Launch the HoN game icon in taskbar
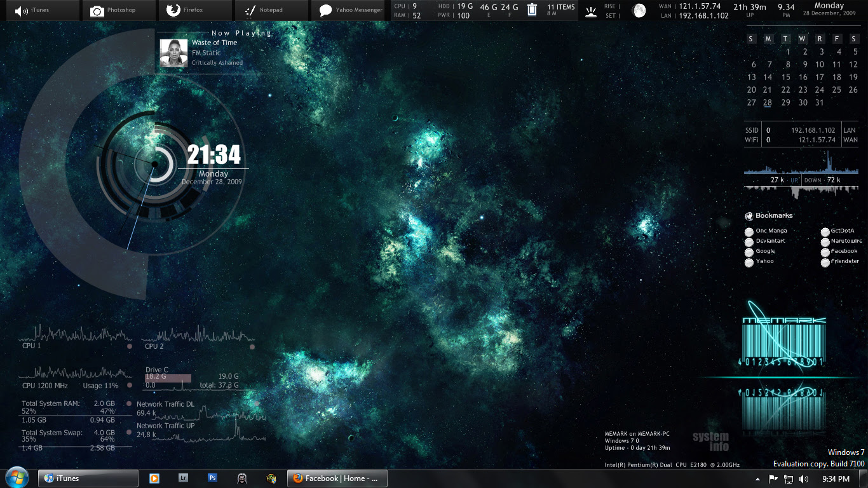The width and height of the screenshot is (868, 488). [x=271, y=478]
